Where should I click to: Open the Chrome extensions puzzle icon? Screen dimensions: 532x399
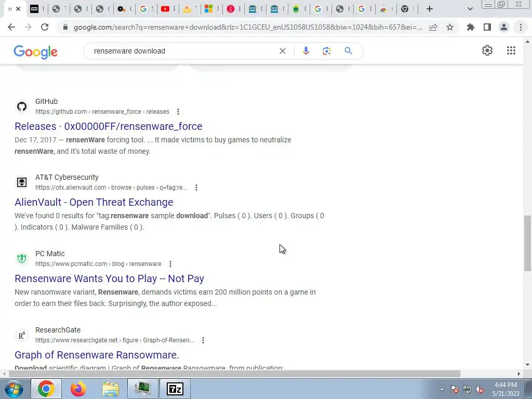pos(471,27)
